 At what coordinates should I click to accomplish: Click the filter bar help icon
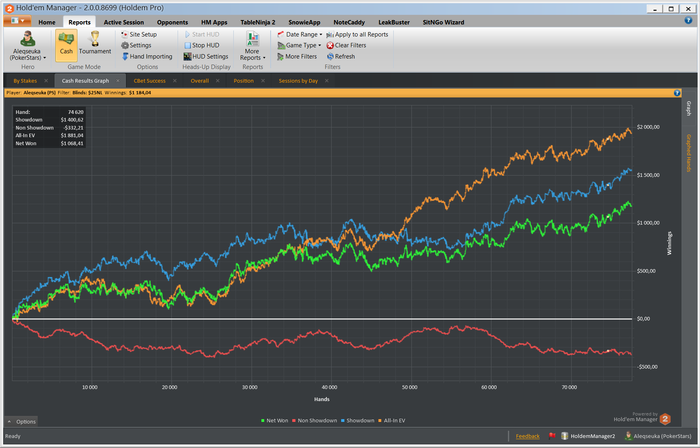(677, 93)
